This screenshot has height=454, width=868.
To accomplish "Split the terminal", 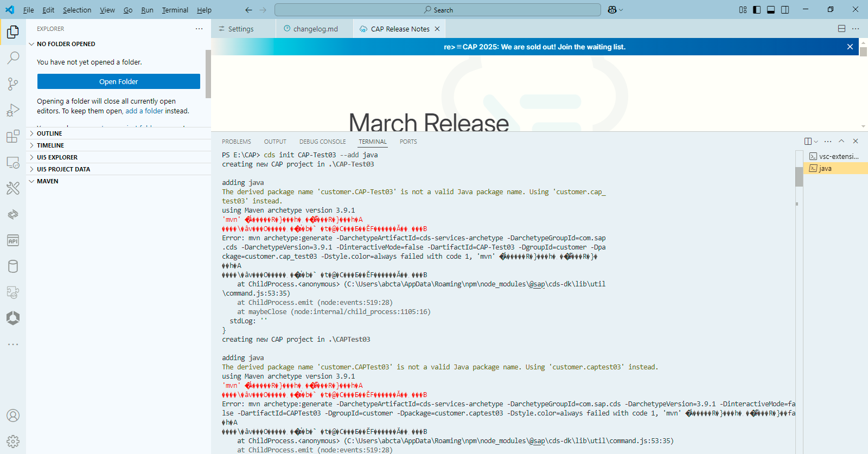I will coord(808,142).
